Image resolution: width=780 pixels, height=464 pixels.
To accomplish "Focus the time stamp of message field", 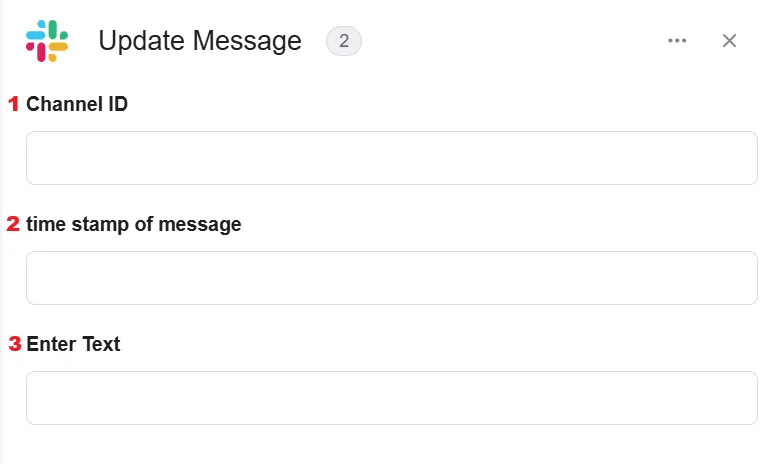I will point(391,278).
